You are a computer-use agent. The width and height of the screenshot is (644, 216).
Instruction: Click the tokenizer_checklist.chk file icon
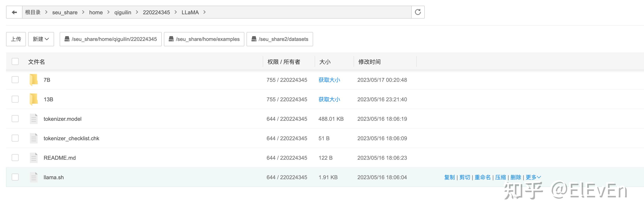point(34,139)
